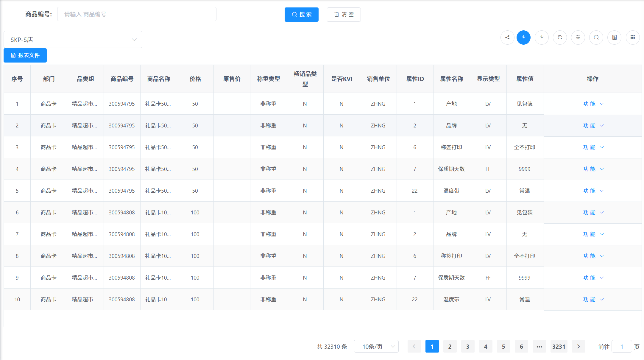Go to page 3 in pagination
The height and width of the screenshot is (360, 644).
(468, 346)
